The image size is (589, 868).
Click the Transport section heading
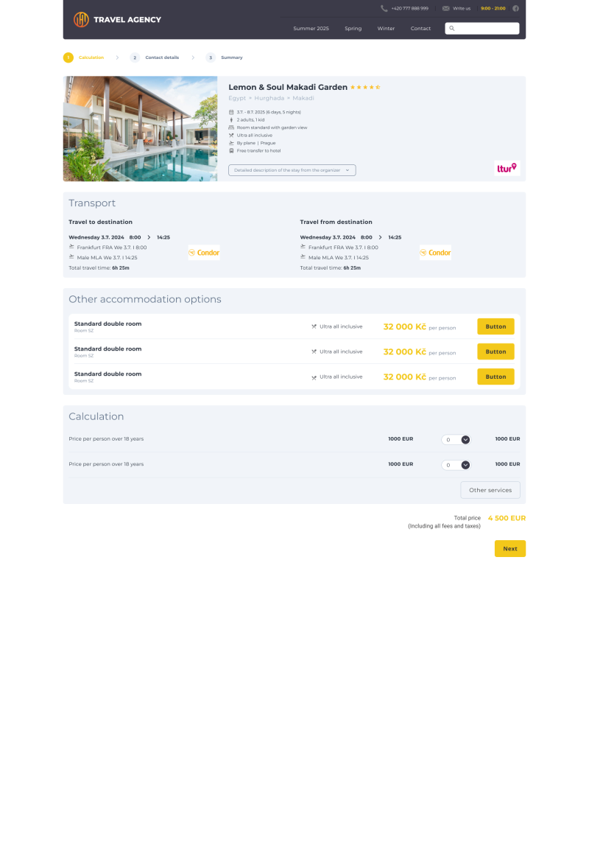[x=92, y=203]
